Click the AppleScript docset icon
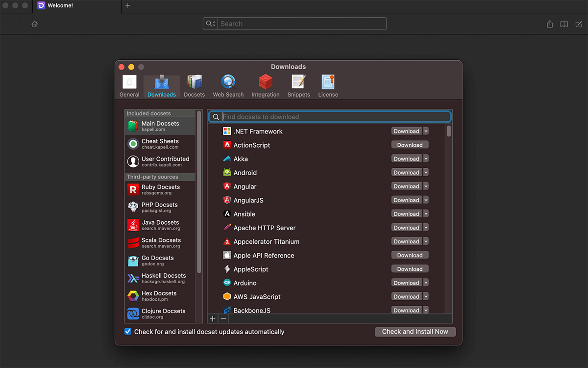Viewport: 588px width, 368px height. coord(227,269)
